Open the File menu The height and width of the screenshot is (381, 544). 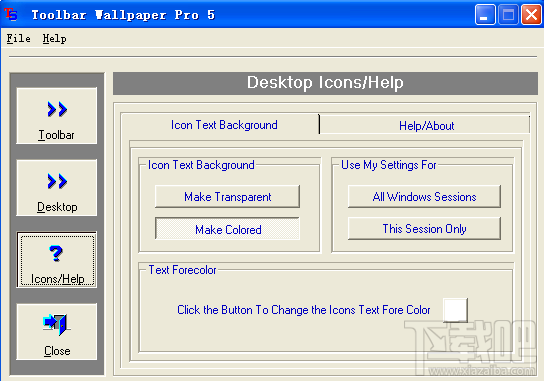pos(18,39)
